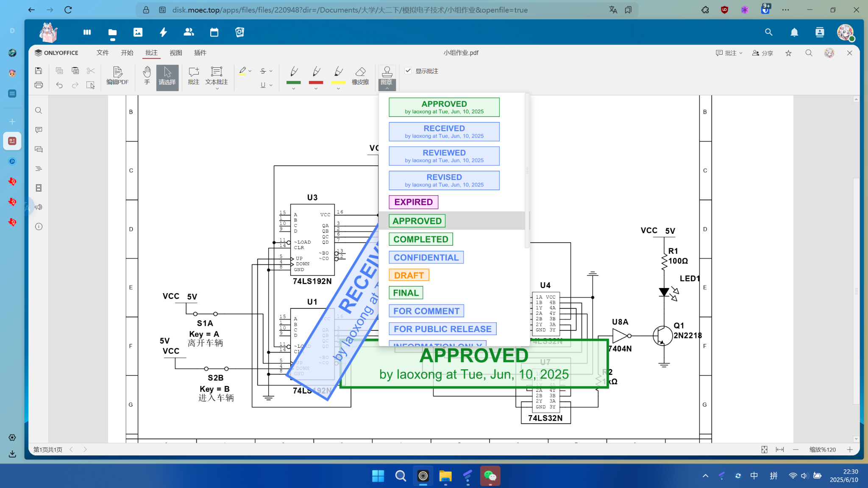Click the 分享 share button
The height and width of the screenshot is (488, 868).
tap(762, 53)
